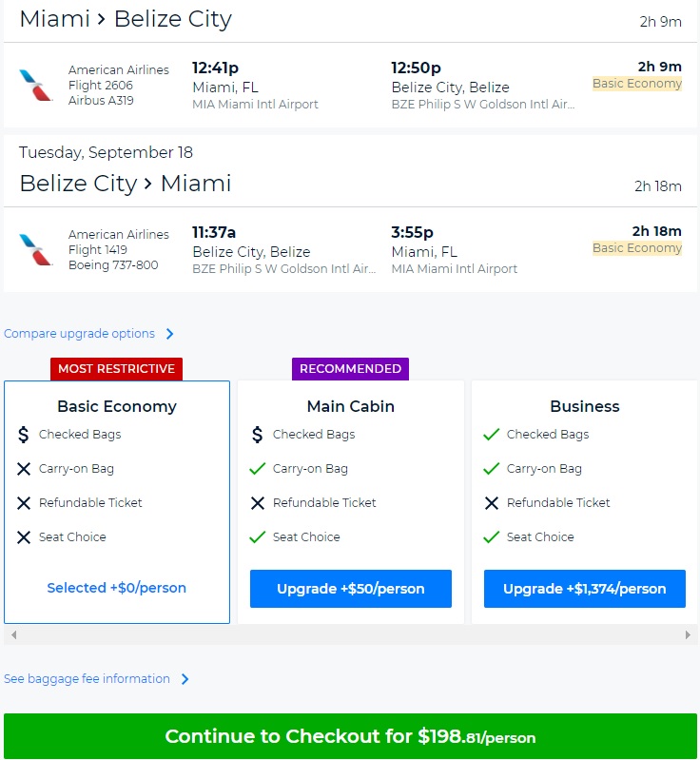
Task: Upgrade to Main Cabin for +$50/person
Action: pyautogui.click(x=350, y=589)
